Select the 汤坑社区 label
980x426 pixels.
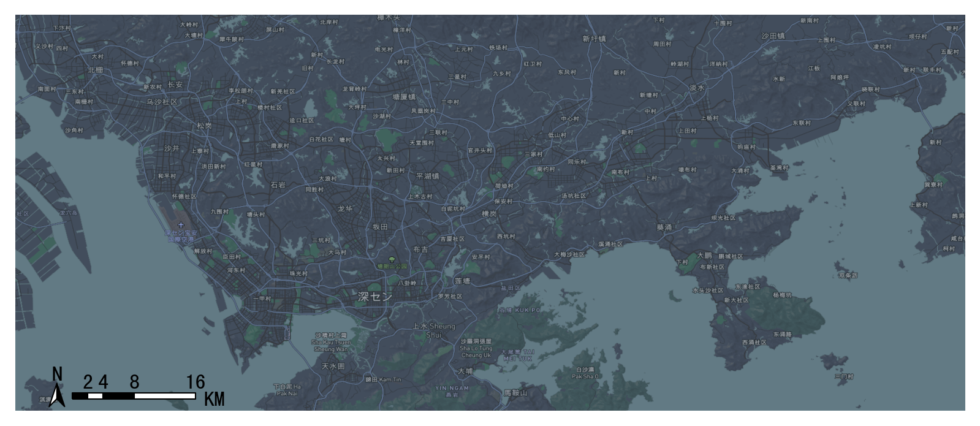click(574, 196)
